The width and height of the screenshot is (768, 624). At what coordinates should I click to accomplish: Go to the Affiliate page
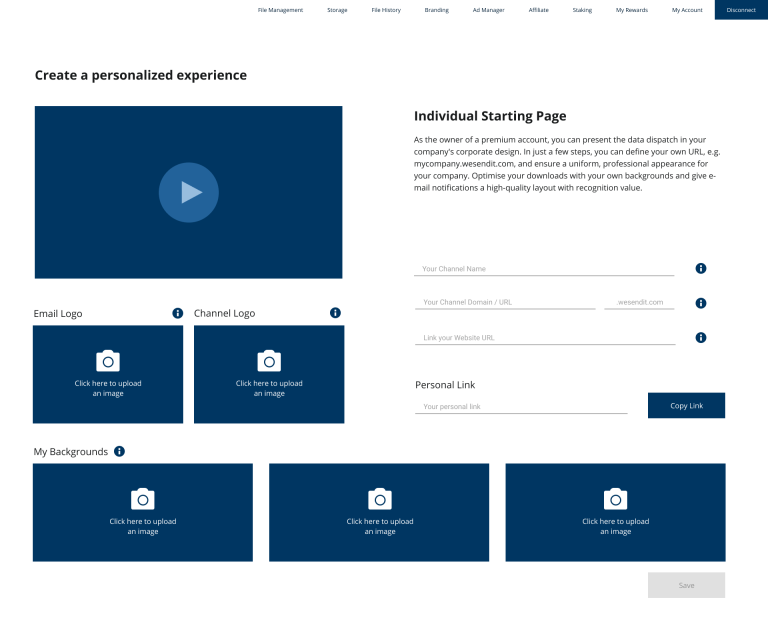538,10
